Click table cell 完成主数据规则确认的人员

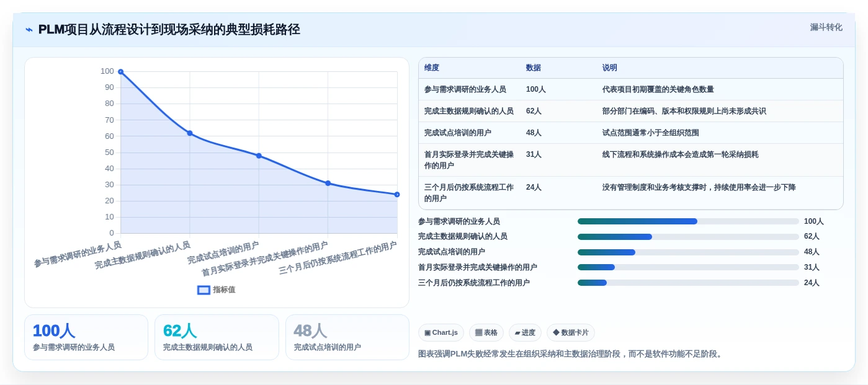[469, 111]
